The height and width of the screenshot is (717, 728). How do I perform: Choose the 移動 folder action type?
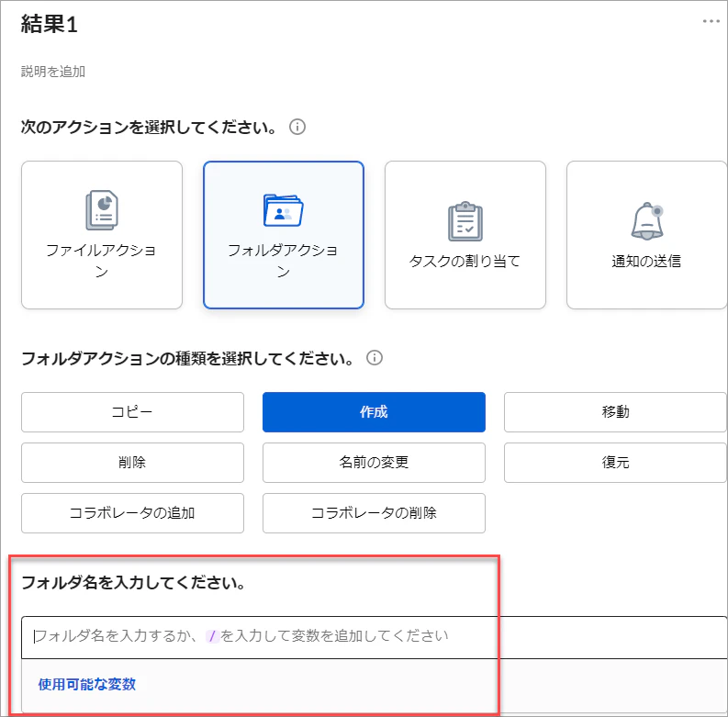[615, 412]
